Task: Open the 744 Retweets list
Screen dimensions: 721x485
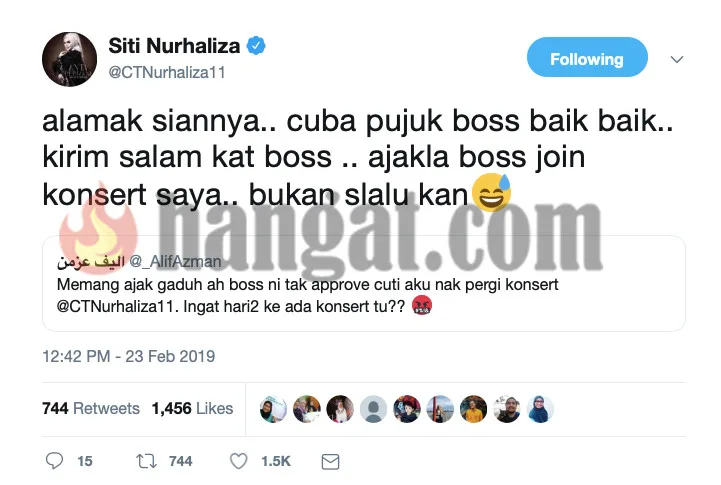Action: click(91, 408)
